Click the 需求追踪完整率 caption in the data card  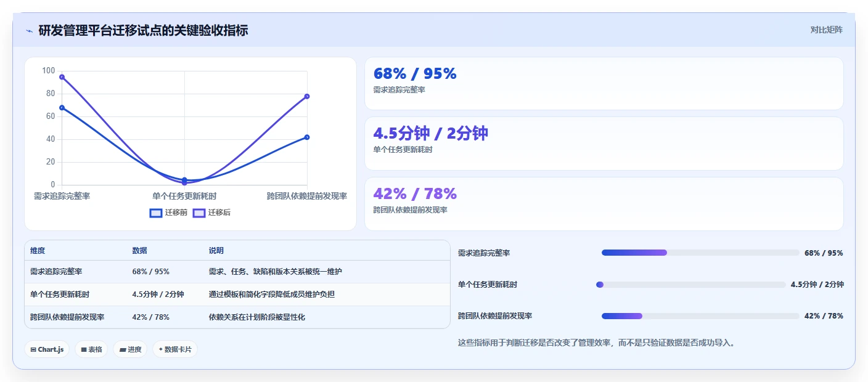tap(399, 90)
